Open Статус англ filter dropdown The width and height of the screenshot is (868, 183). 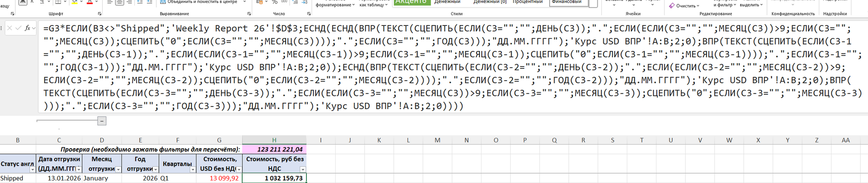[x=33, y=169]
